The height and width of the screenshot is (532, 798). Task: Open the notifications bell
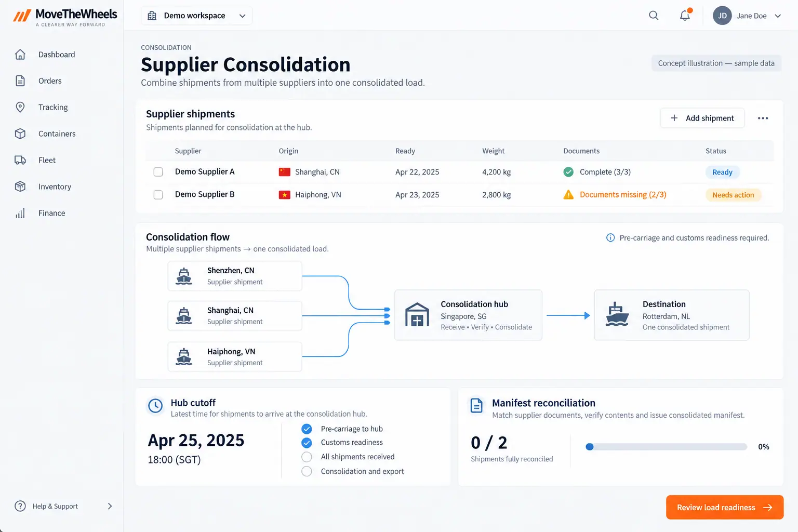pos(685,15)
